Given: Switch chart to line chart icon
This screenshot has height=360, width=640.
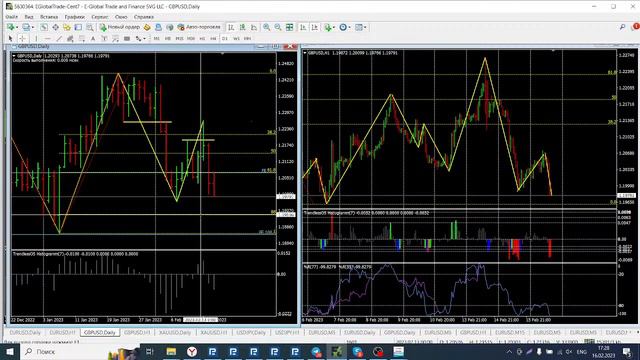Looking at the screenshot, I should (254, 27).
